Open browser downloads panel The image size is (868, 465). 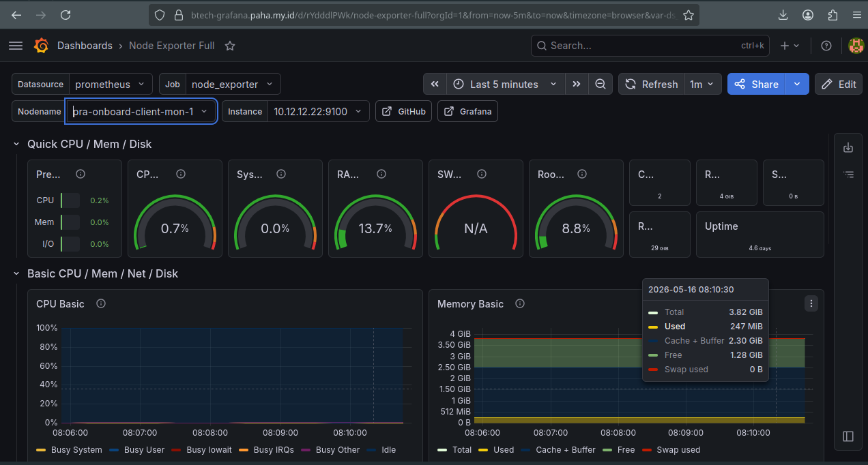pyautogui.click(x=783, y=15)
